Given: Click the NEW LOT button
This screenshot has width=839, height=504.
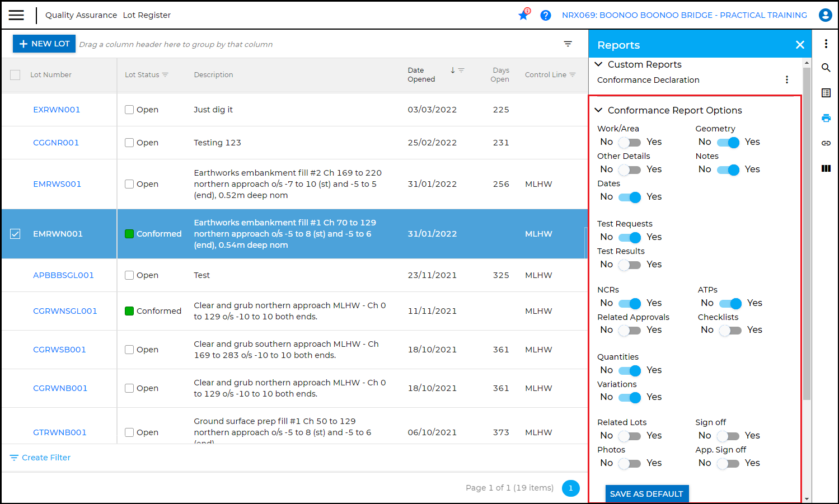Looking at the screenshot, I should click(44, 44).
